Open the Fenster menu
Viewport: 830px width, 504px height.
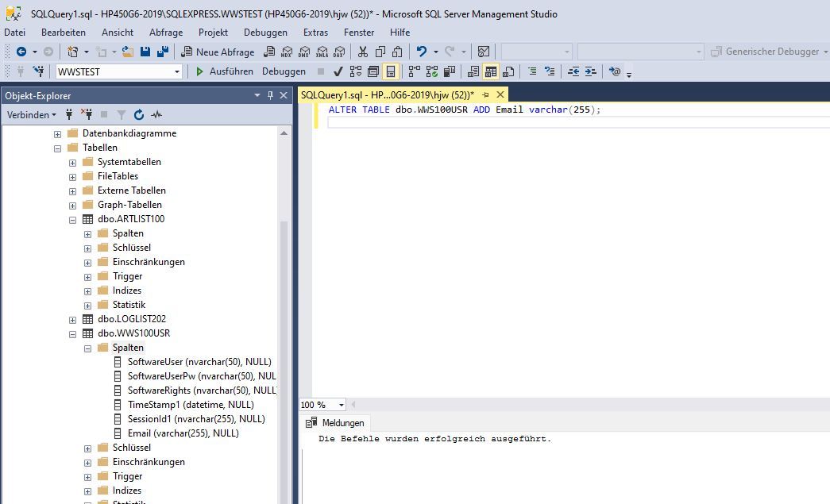click(359, 33)
